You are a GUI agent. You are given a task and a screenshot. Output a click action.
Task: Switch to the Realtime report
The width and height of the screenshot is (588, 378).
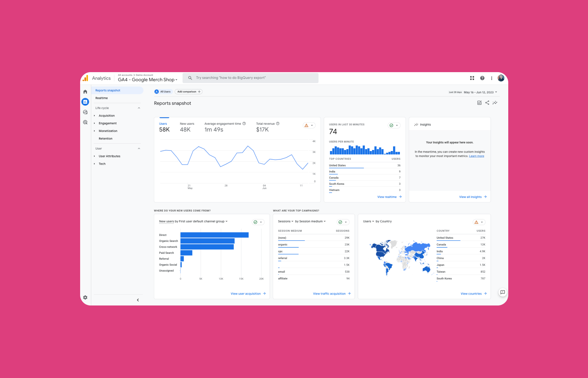click(x=102, y=98)
